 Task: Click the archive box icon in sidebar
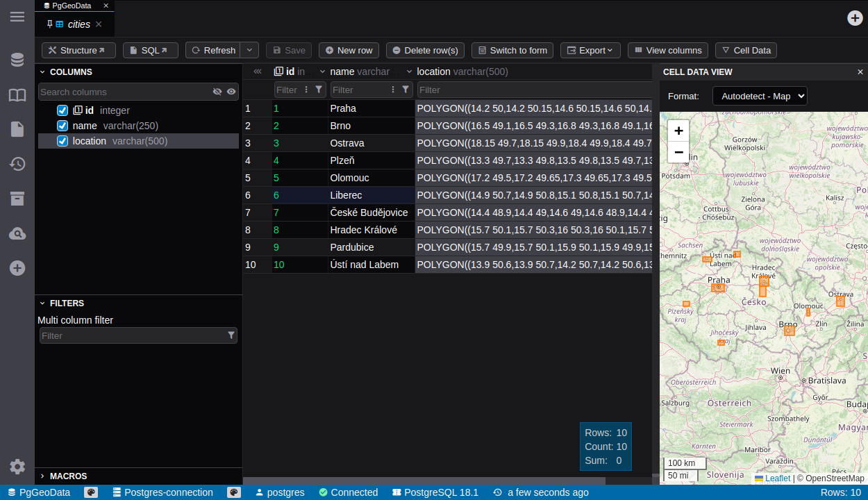point(17,199)
